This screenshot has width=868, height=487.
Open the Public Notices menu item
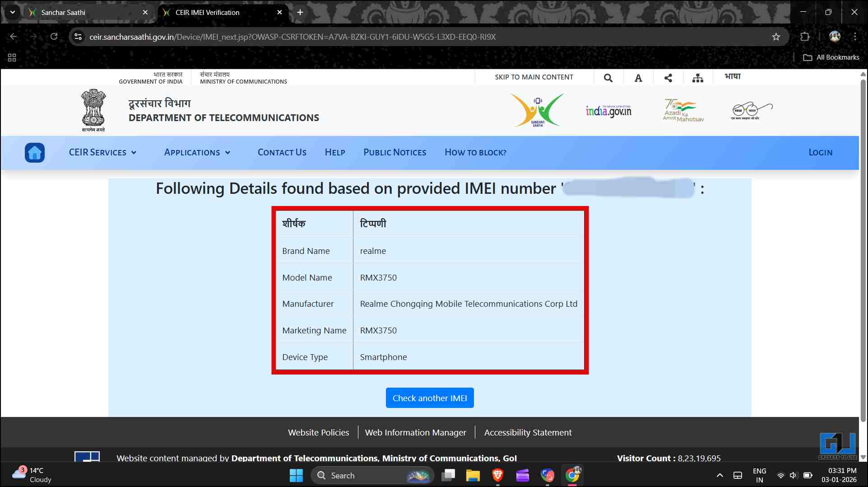[x=395, y=153]
